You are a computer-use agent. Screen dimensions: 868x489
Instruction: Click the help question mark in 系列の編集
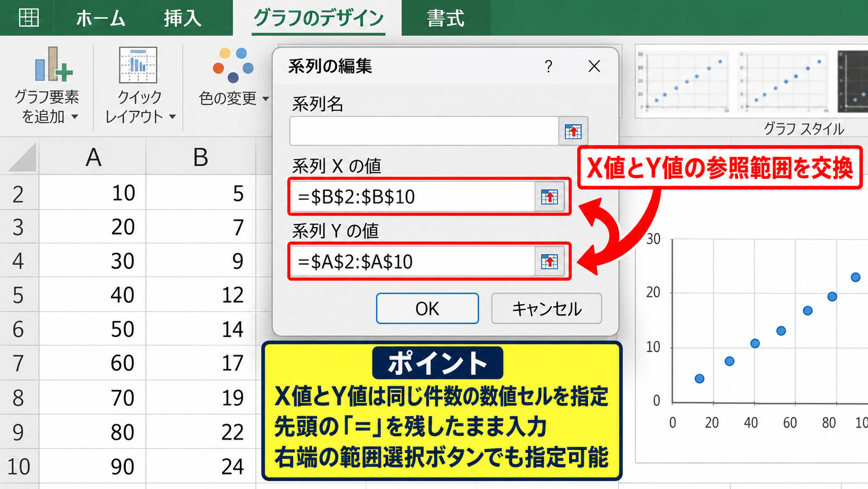coord(548,66)
